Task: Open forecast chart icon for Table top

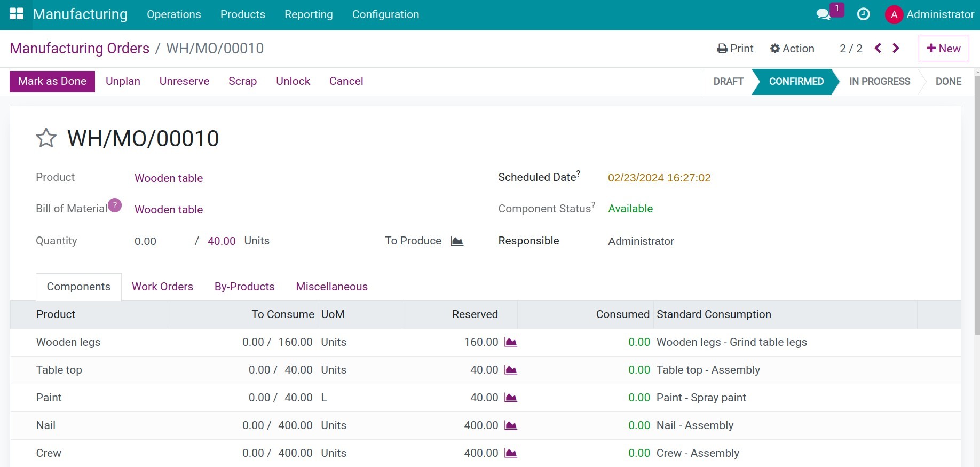Action: 511,370
